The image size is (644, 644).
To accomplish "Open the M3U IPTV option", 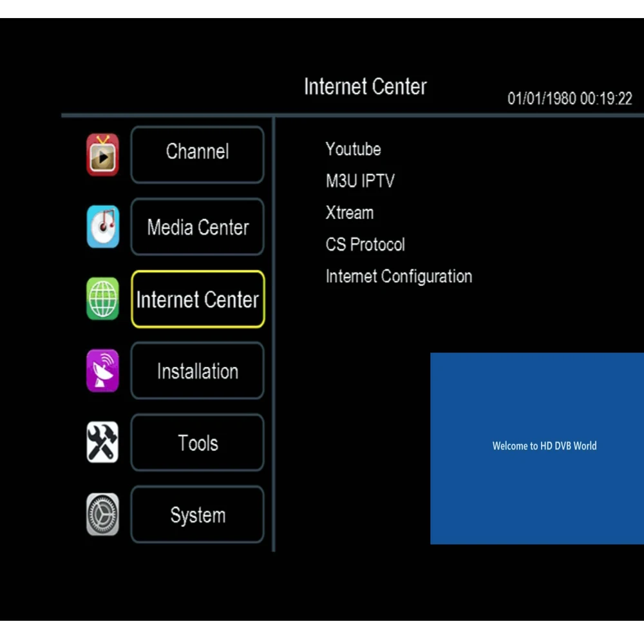I will (x=360, y=181).
